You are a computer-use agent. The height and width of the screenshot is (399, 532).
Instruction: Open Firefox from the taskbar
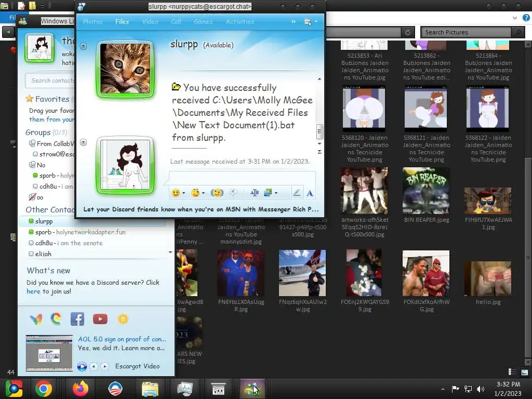click(x=81, y=389)
